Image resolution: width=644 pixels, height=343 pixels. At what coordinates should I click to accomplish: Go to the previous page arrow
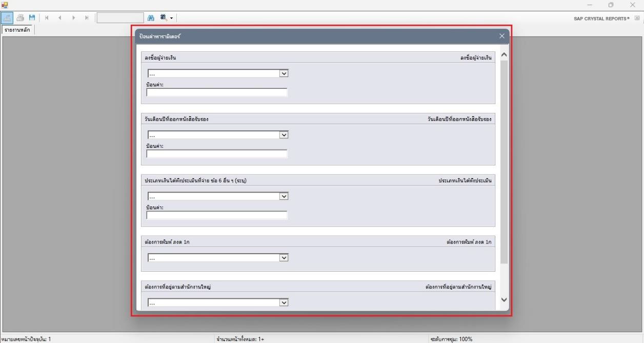[60, 17]
